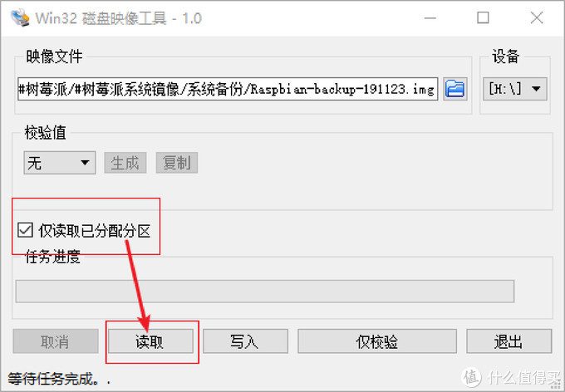This screenshot has height=392, width=565.
Task: Click the 等待任务完成 status bar text
Action: tap(59, 379)
